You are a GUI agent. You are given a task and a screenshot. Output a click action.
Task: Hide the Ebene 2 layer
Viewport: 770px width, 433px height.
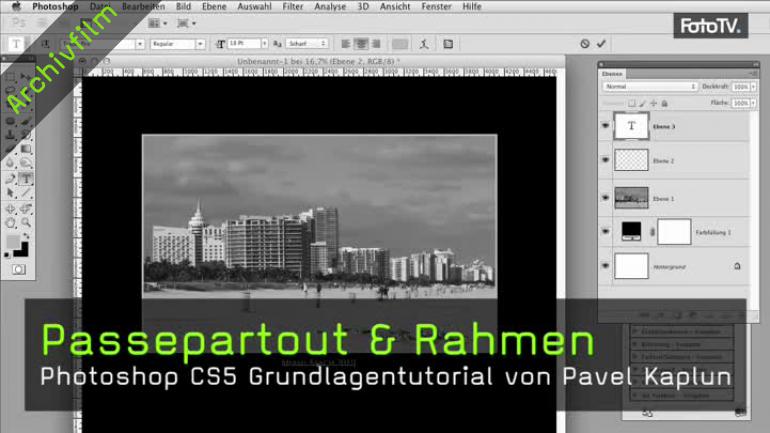(605, 160)
